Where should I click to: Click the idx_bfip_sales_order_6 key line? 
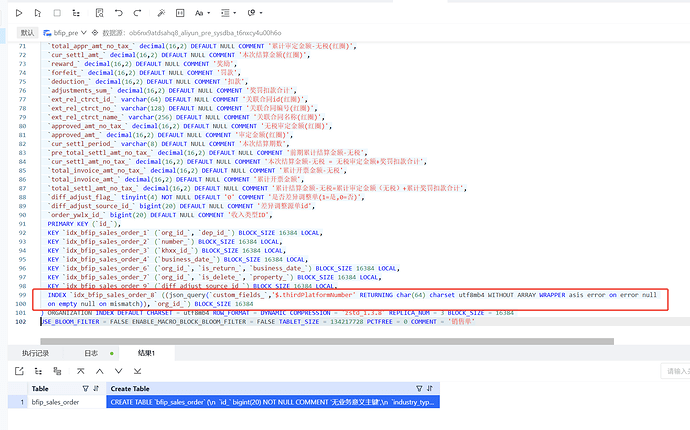pos(224,268)
